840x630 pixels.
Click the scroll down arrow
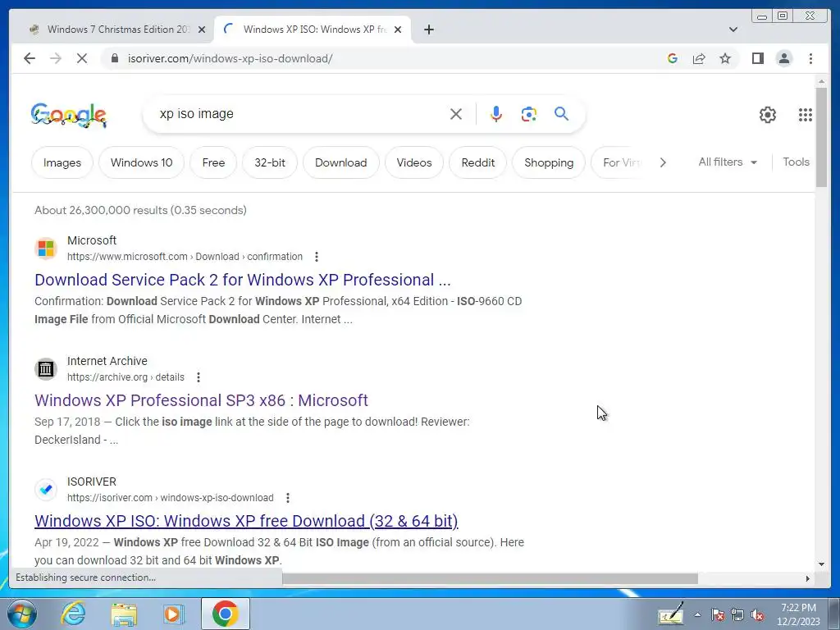click(821, 564)
